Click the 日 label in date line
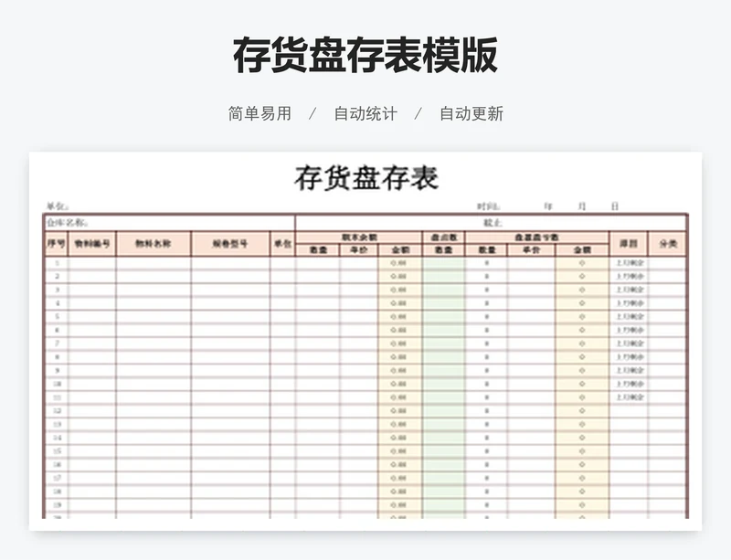The height and width of the screenshot is (560, 731). point(615,206)
